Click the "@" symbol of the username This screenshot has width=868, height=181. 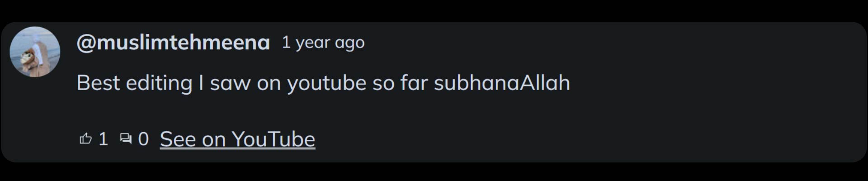(x=86, y=43)
